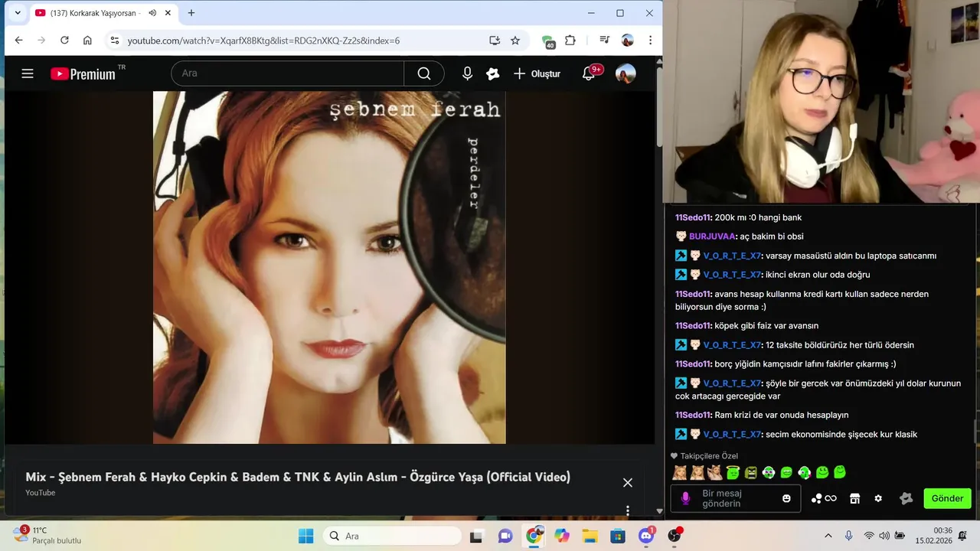This screenshot has height=551, width=980.
Task: Open the chat shop storefront icon
Action: [x=855, y=498]
